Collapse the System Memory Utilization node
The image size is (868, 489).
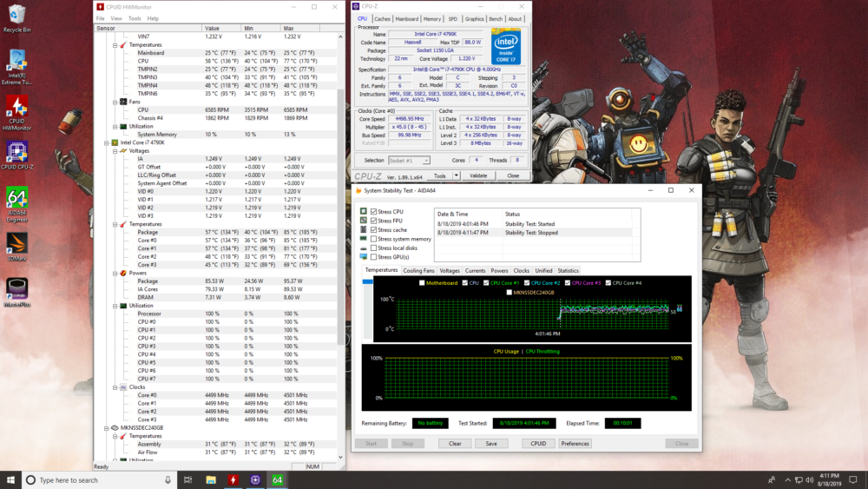pos(115,126)
